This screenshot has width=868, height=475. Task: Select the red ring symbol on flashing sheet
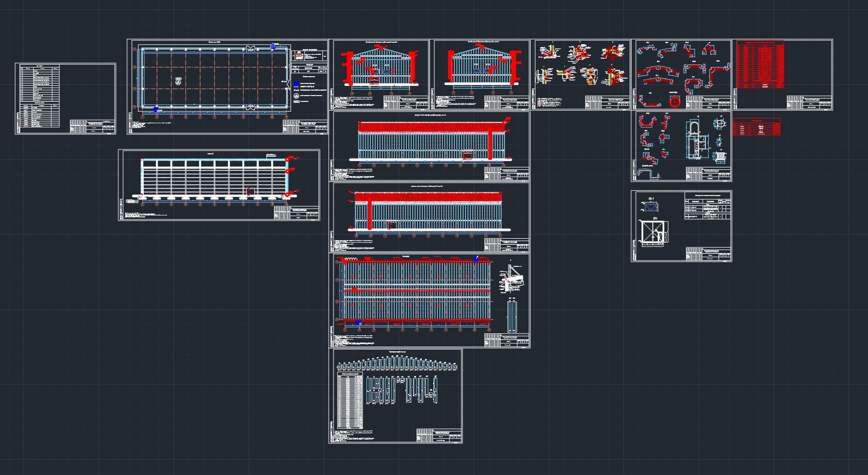pos(675,101)
